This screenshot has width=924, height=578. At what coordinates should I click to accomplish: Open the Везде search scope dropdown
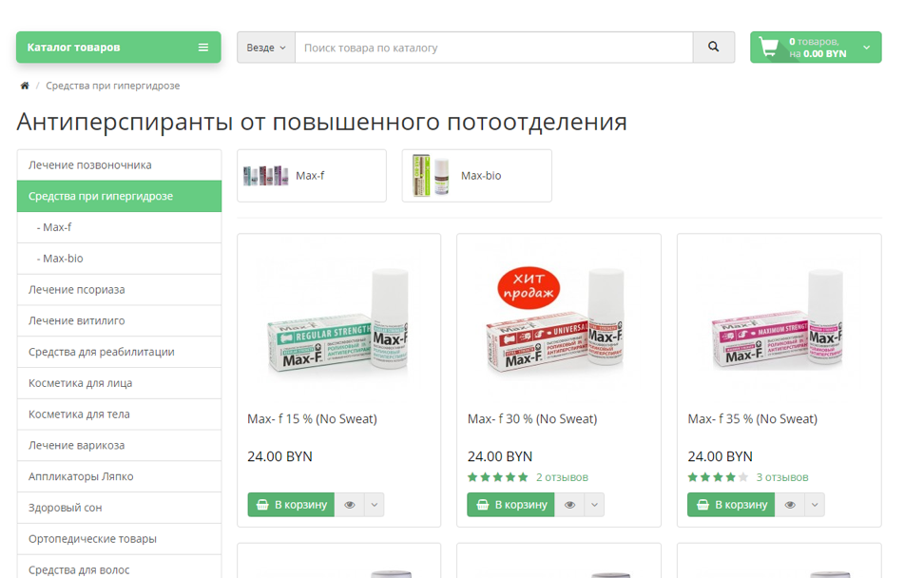[266, 48]
